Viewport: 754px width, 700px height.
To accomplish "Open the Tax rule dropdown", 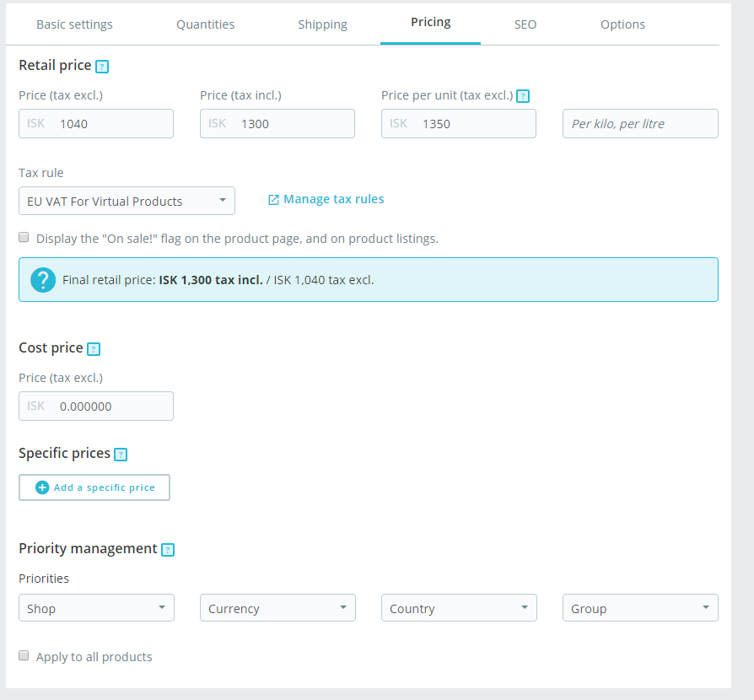I will pyautogui.click(x=127, y=201).
